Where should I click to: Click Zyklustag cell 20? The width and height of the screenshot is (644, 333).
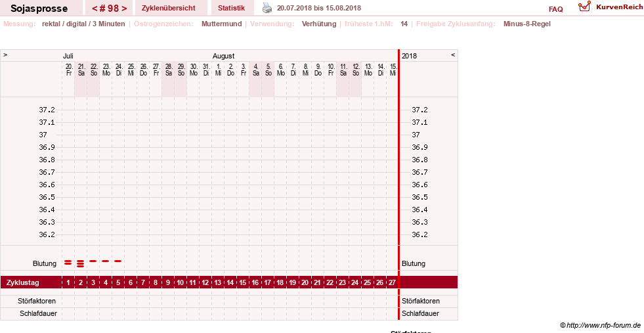tap(305, 282)
